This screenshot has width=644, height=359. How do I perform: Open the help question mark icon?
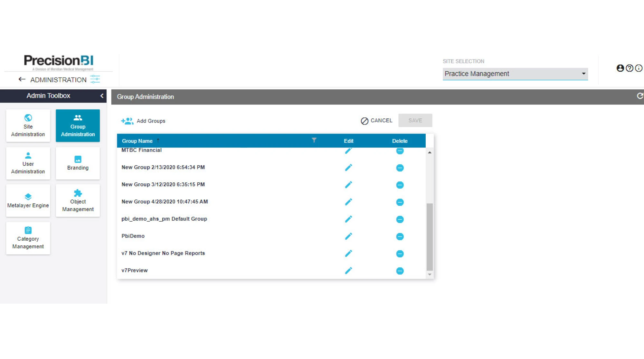click(630, 68)
